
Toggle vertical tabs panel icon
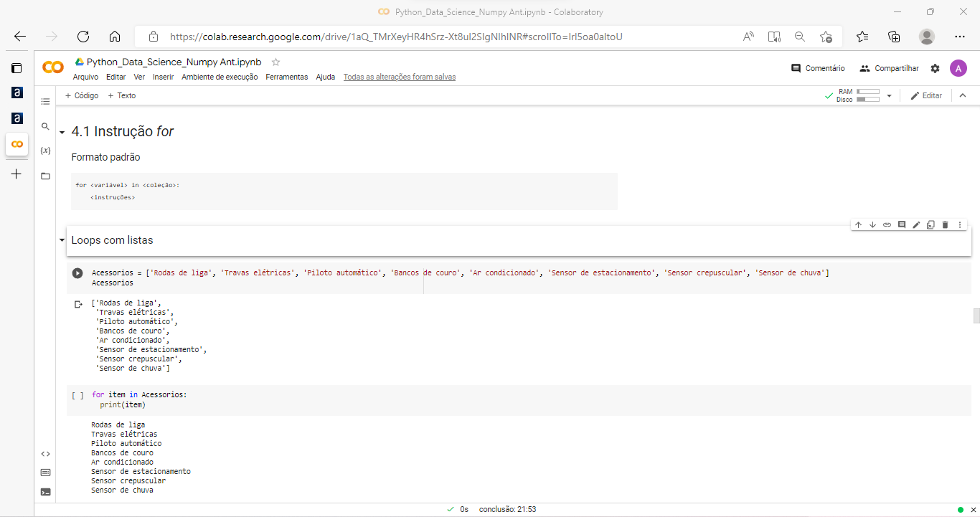coord(17,68)
